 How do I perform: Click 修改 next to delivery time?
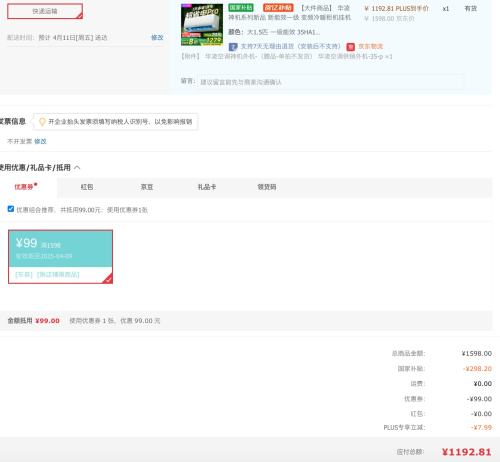(x=157, y=37)
